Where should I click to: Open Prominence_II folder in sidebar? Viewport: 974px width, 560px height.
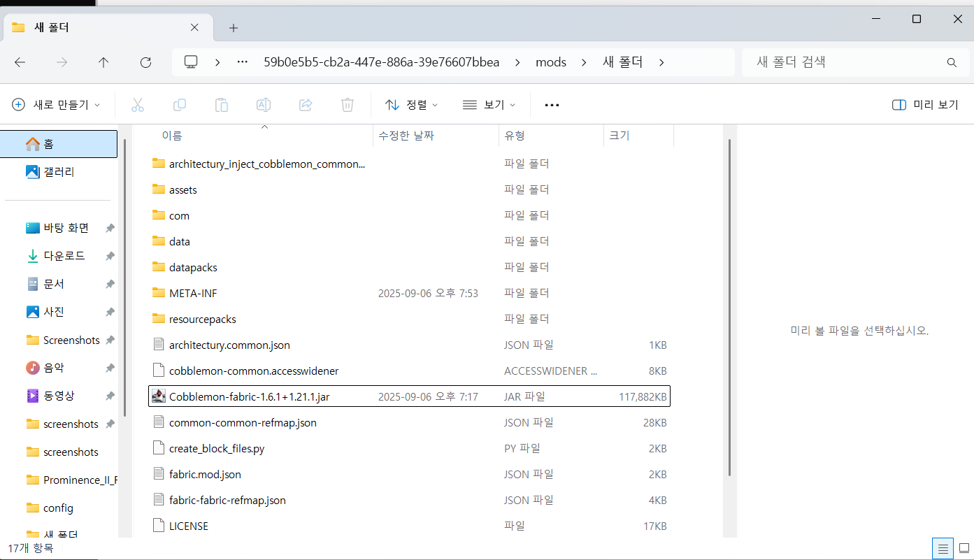(71, 480)
